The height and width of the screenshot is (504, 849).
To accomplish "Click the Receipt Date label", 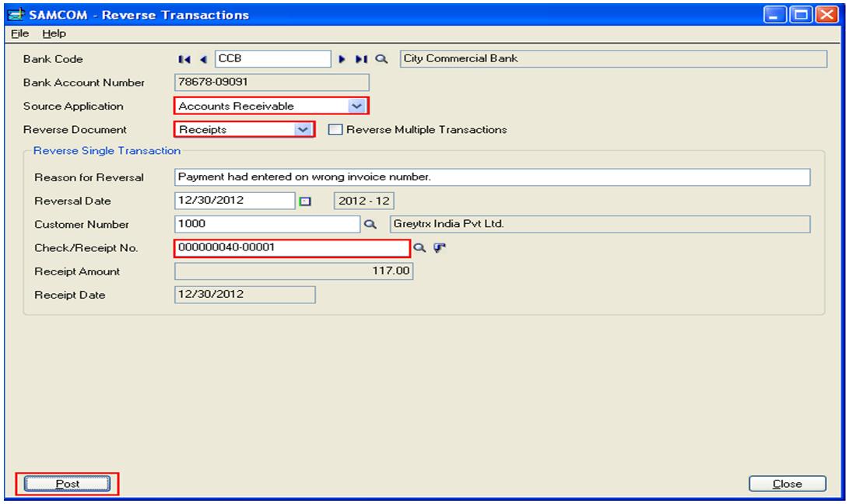I will (x=70, y=295).
